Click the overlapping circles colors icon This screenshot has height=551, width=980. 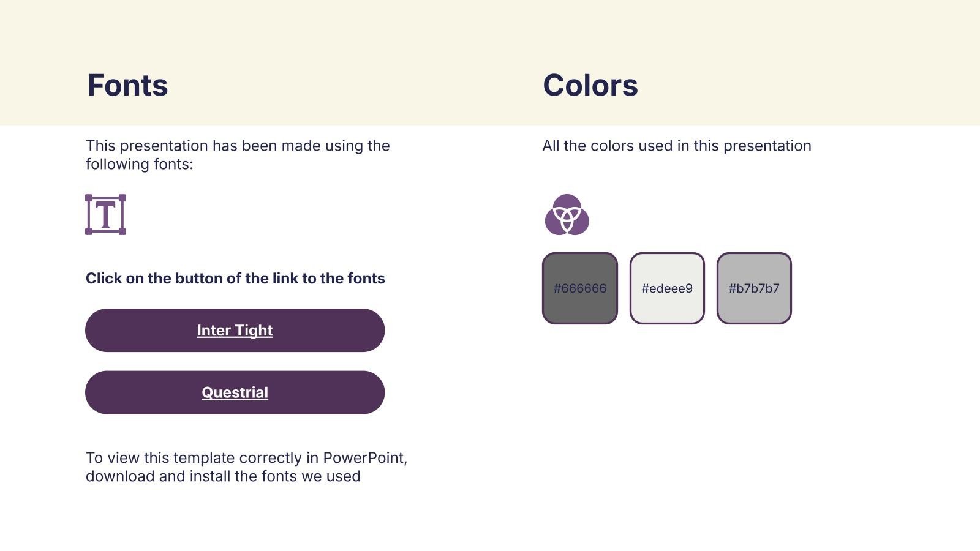[567, 215]
